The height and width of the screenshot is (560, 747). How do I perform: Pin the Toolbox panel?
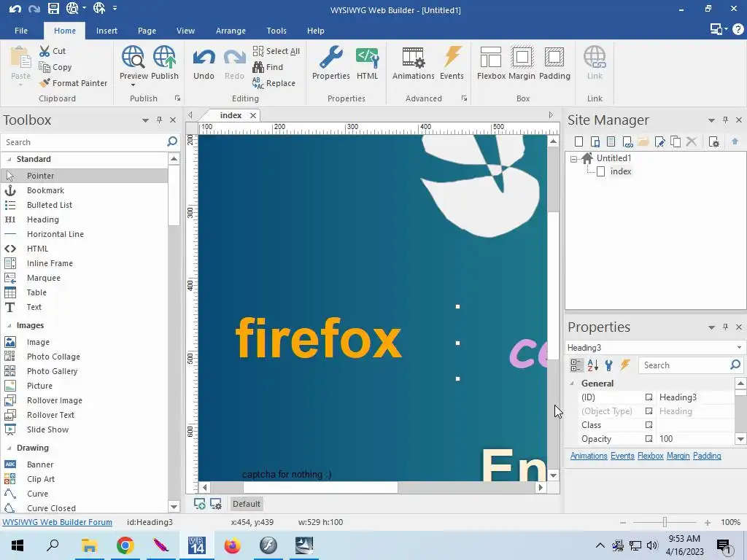[x=159, y=120]
